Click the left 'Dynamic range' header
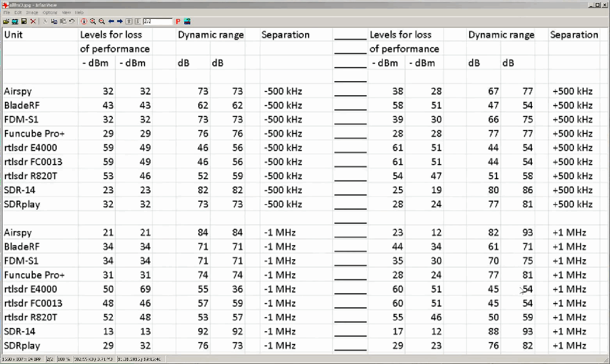Image resolution: width=610 pixels, height=364 pixels. (210, 35)
